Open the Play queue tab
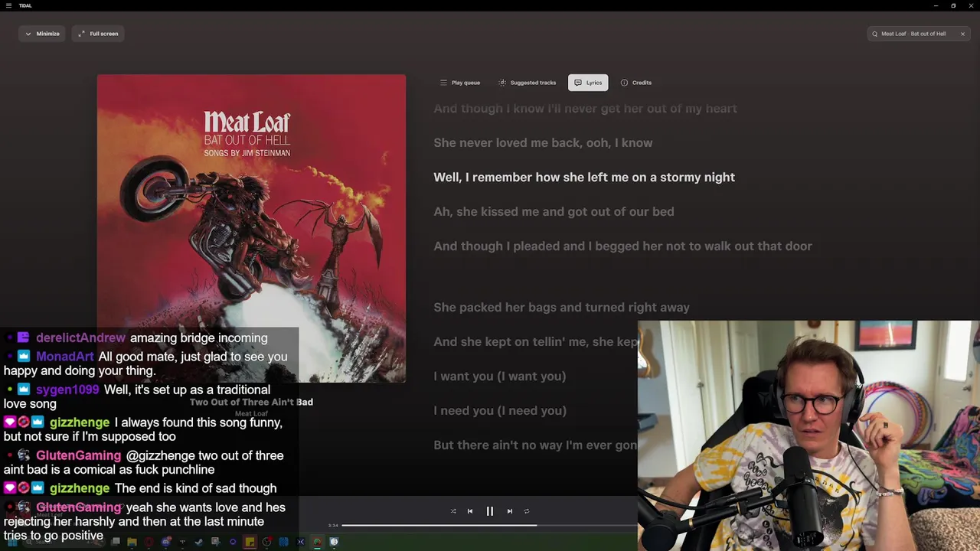This screenshot has width=980, height=551. coord(460,83)
